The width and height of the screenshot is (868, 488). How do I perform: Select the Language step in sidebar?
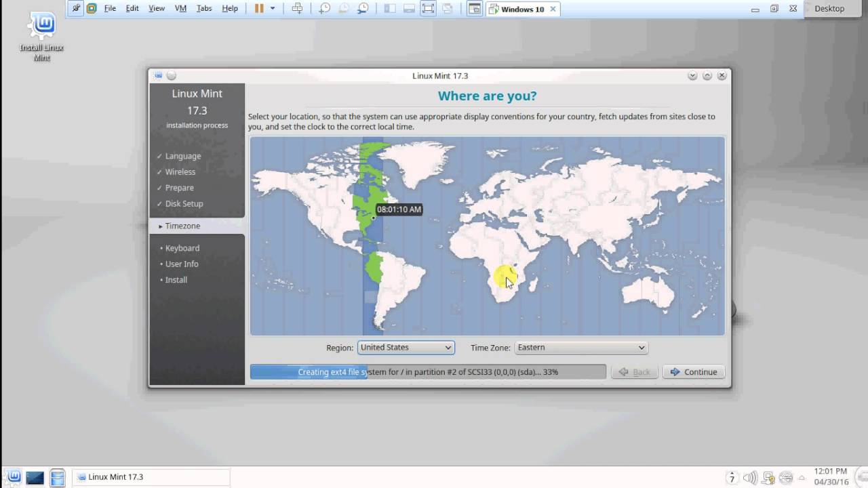click(183, 156)
